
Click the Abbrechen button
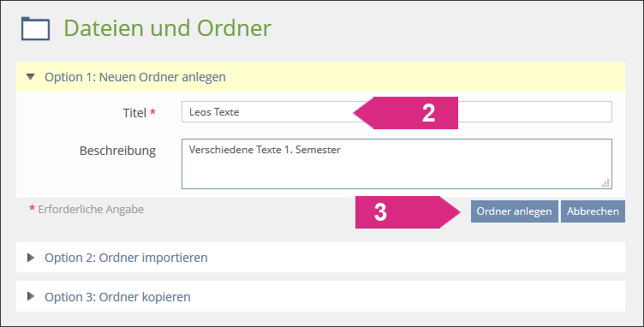[x=593, y=211]
